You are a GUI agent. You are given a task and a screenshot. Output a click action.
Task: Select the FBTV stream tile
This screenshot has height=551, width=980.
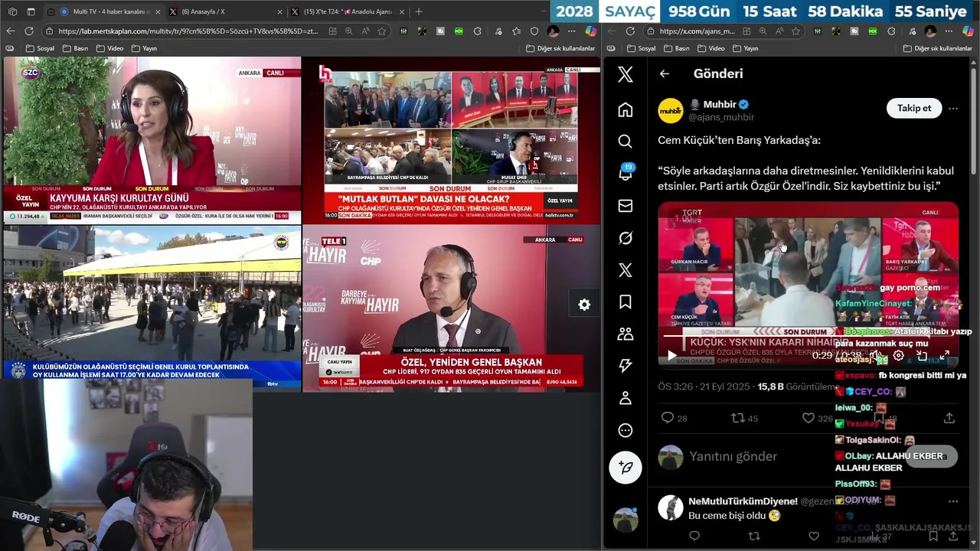[152, 308]
